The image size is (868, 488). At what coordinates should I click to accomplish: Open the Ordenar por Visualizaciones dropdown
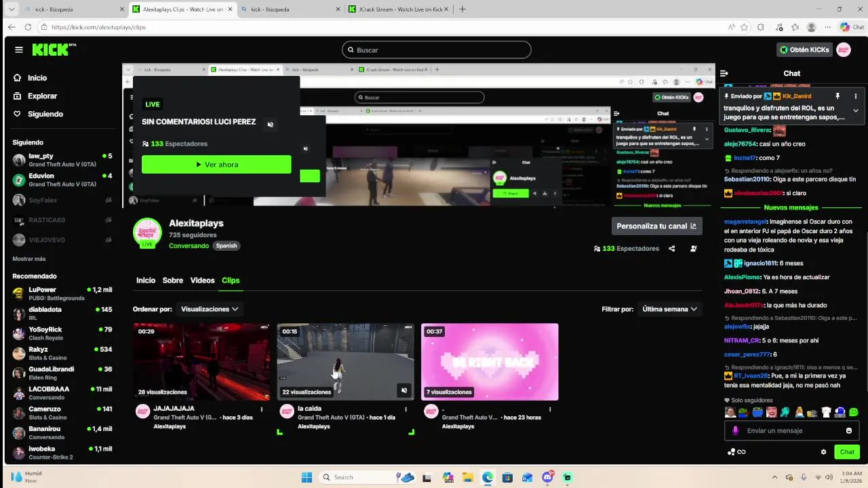[x=210, y=309]
